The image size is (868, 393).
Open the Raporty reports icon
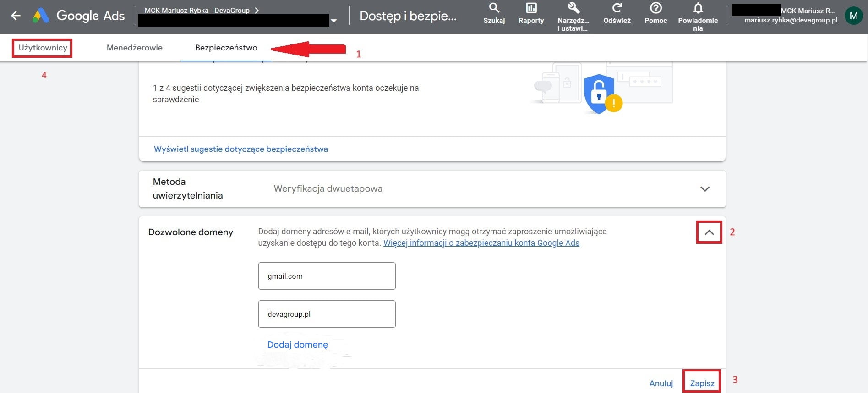pyautogui.click(x=531, y=8)
